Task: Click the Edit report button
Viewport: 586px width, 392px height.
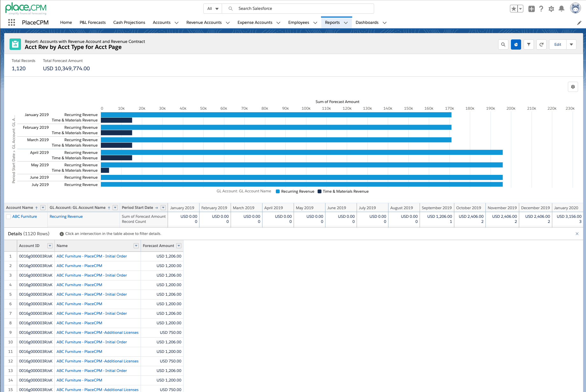Action: (x=558, y=45)
